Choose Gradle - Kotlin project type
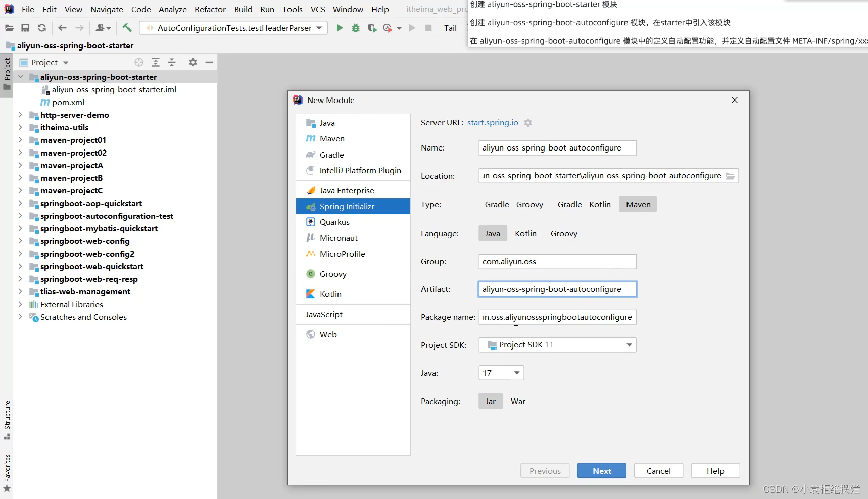 coord(584,204)
